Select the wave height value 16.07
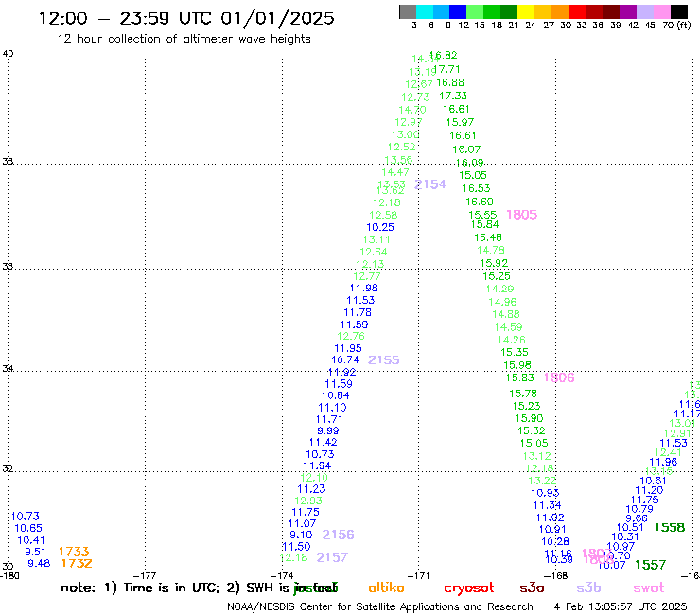This screenshot has width=700, height=615. (466, 149)
